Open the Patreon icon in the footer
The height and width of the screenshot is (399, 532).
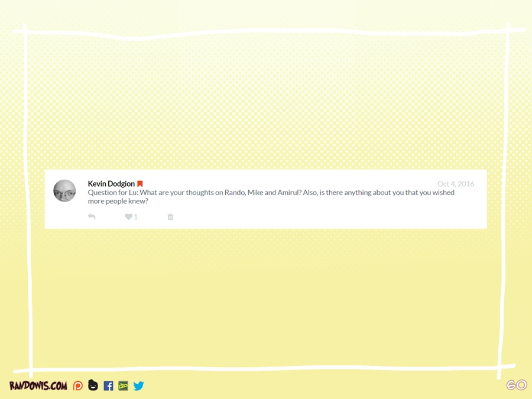[x=78, y=386]
